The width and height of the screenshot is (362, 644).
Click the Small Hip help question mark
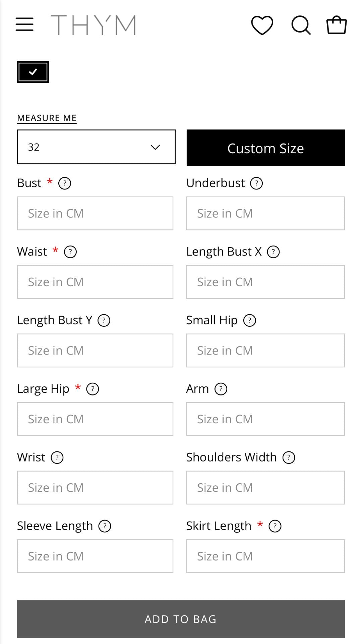[249, 320]
